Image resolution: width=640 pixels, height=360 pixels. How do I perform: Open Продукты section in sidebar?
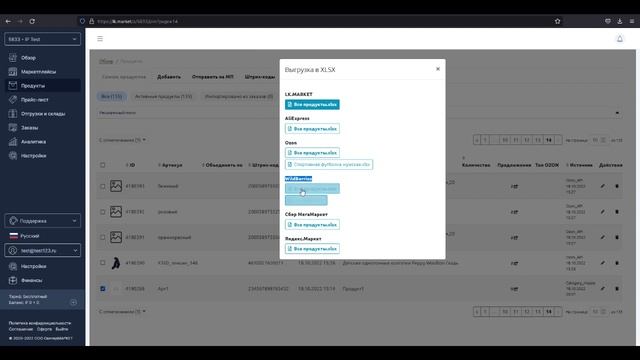pos(42,86)
